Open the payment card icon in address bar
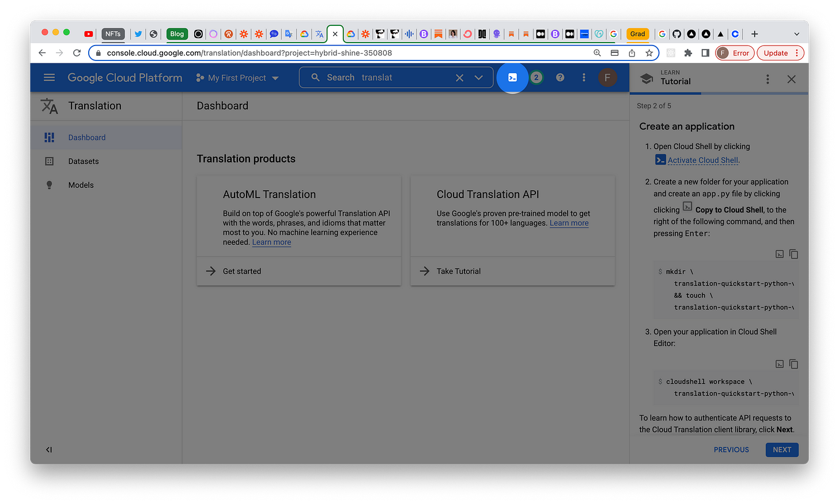The height and width of the screenshot is (504, 839). click(615, 53)
